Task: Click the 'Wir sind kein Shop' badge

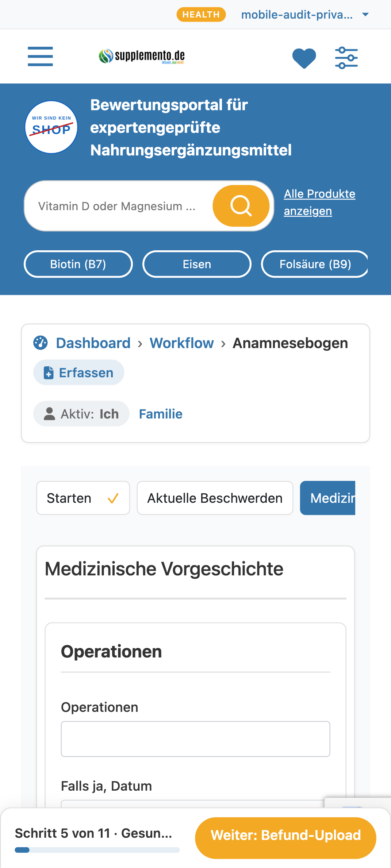Action: (x=51, y=127)
